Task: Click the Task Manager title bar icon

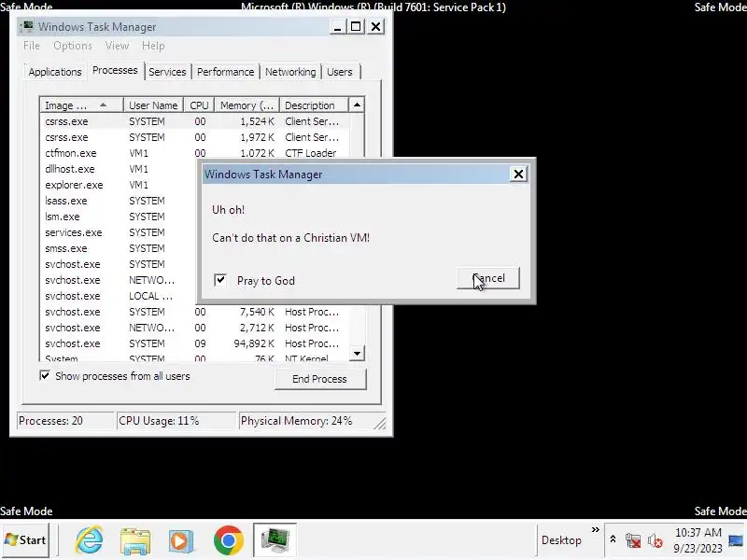Action: point(28,26)
